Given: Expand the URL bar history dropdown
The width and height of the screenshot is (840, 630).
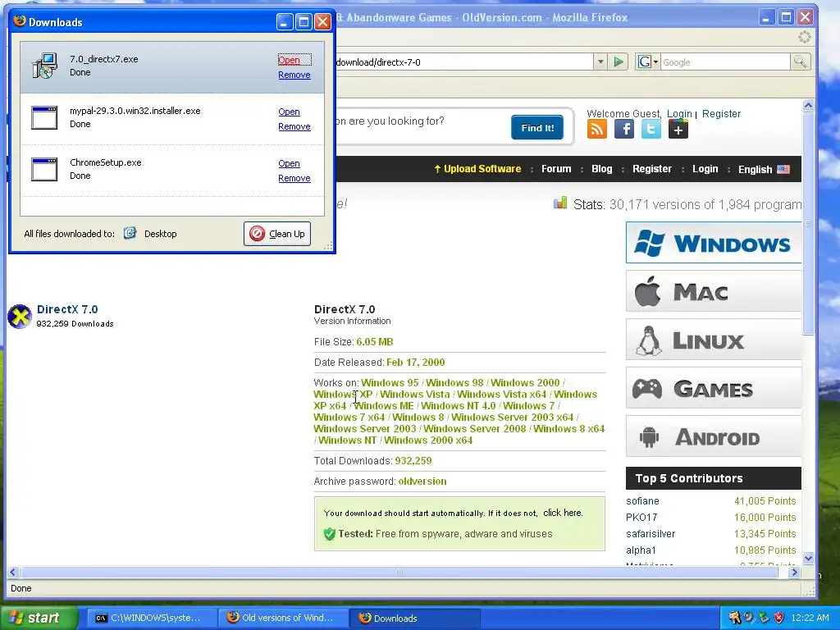Looking at the screenshot, I should [600, 62].
